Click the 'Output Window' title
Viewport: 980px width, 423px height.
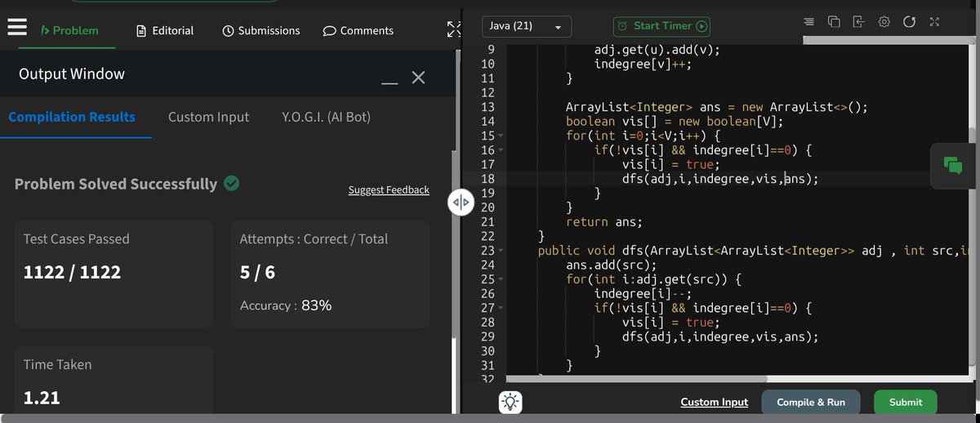(x=72, y=74)
